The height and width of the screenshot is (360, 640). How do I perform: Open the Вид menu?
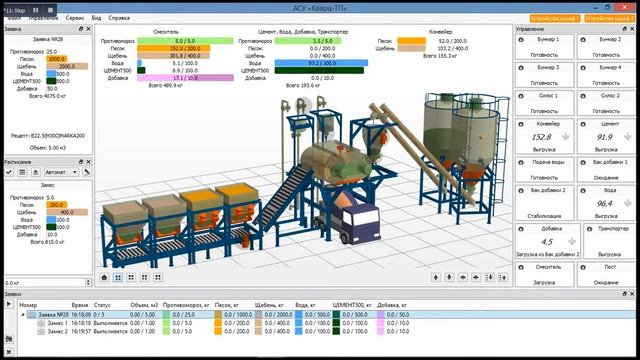[x=96, y=18]
